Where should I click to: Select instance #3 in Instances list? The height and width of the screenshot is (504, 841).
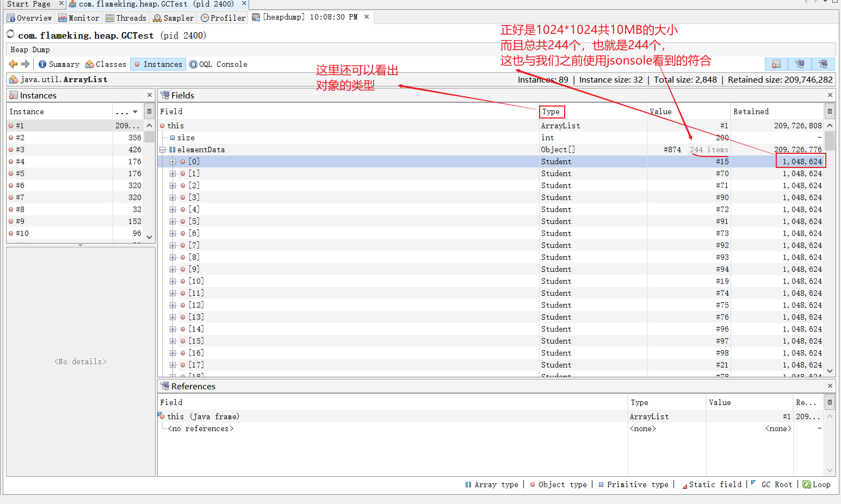pyautogui.click(x=75, y=150)
